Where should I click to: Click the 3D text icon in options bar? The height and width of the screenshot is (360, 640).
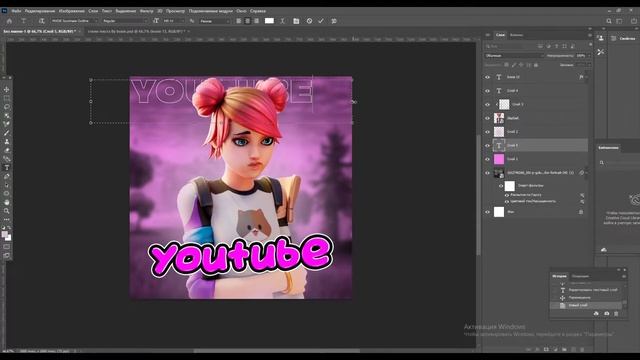[333, 21]
